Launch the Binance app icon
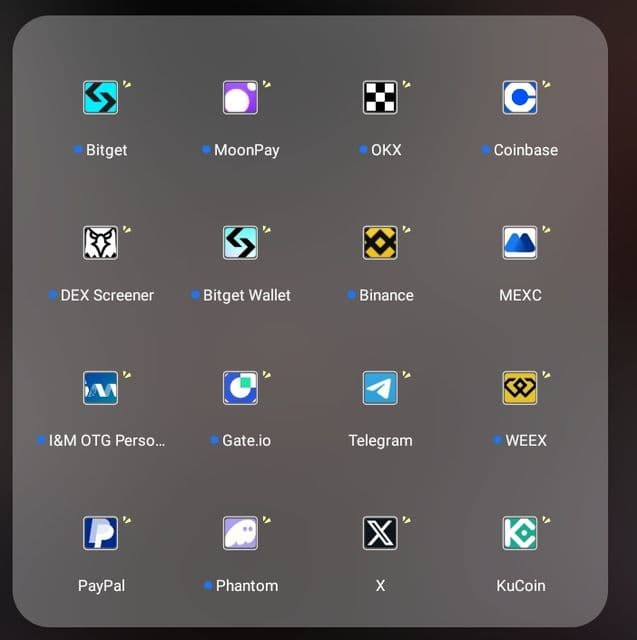Viewport: 637px width, 640px height. 380,243
